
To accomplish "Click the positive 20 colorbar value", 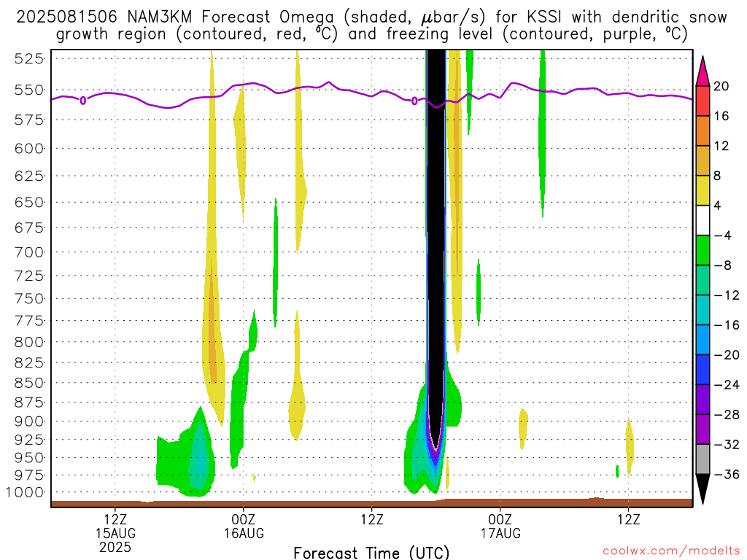I will pyautogui.click(x=721, y=86).
